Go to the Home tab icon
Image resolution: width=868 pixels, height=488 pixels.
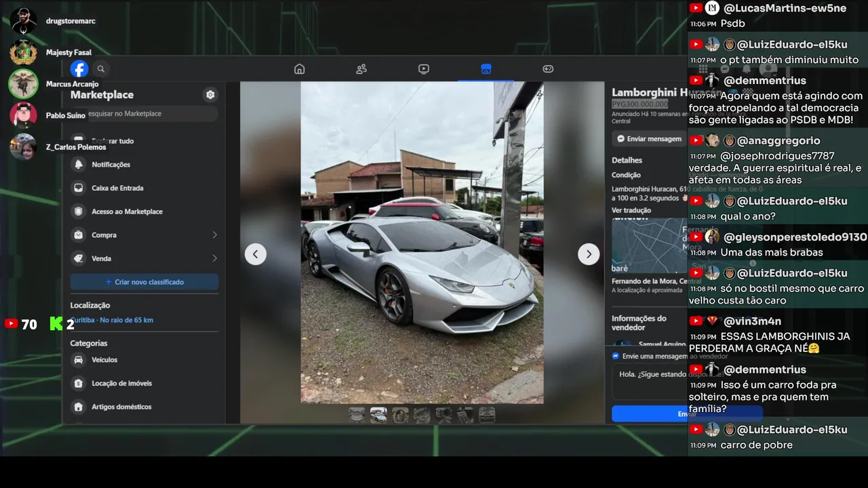tap(299, 68)
